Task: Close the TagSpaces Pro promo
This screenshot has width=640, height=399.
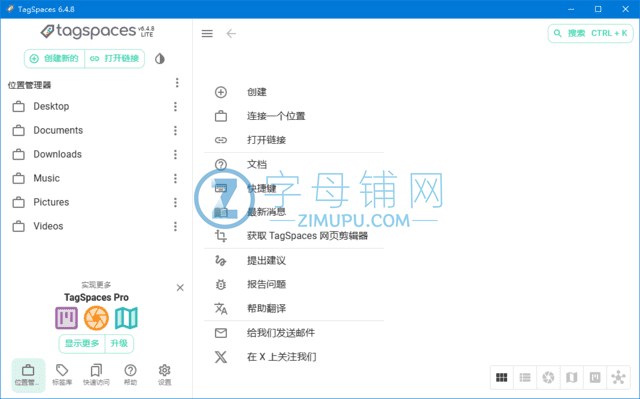Action: [x=180, y=288]
